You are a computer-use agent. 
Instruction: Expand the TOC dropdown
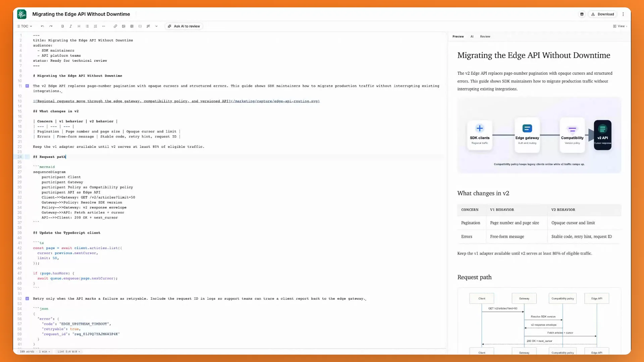click(x=25, y=26)
